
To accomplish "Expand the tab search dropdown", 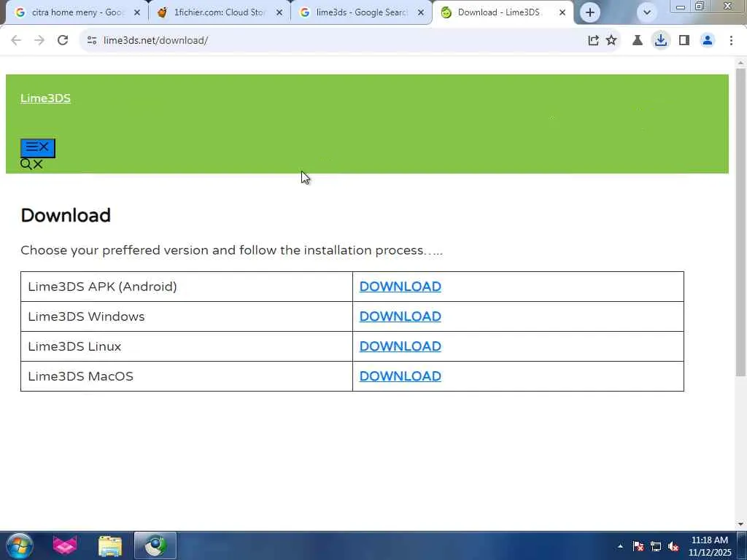I will [647, 13].
